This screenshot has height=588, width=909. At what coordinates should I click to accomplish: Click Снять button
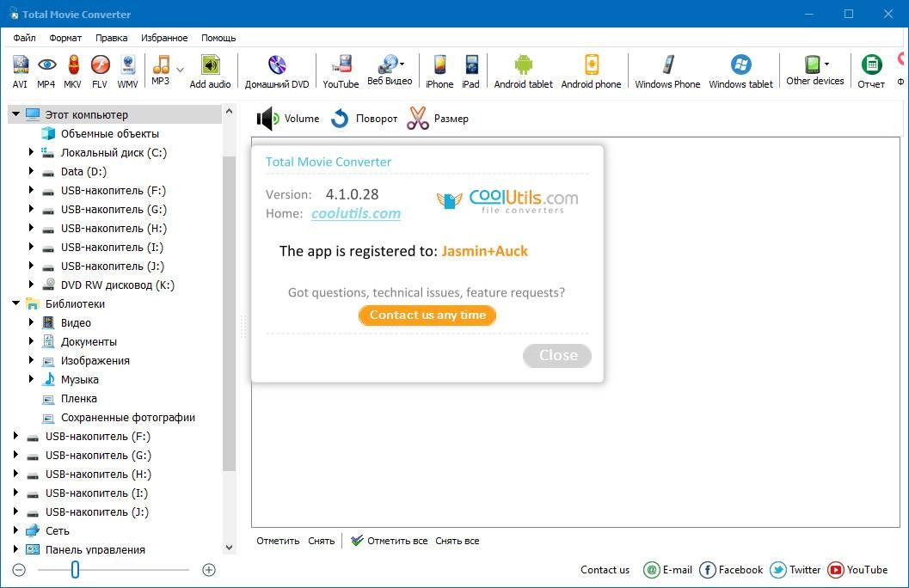coord(321,541)
